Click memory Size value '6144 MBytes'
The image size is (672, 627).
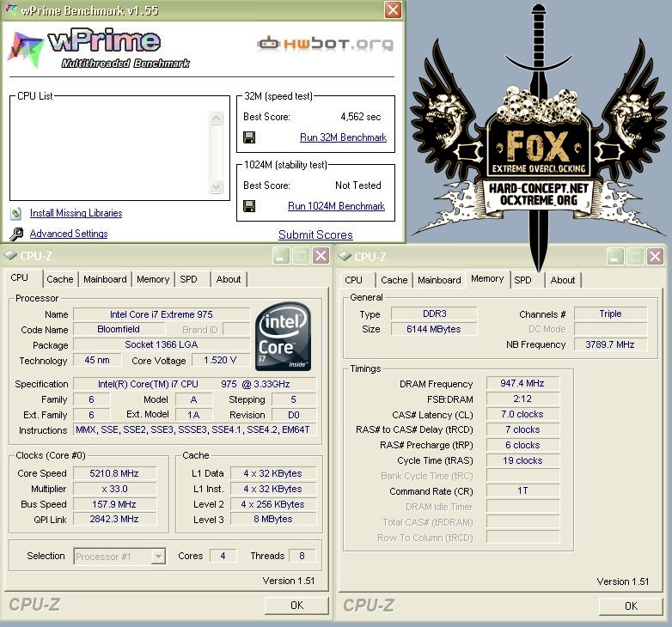pos(434,329)
